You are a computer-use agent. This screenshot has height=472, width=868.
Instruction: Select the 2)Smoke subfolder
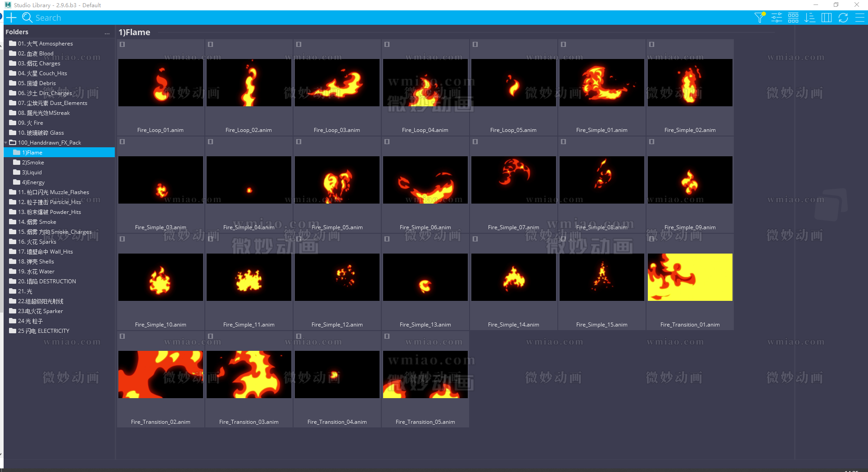click(33, 163)
